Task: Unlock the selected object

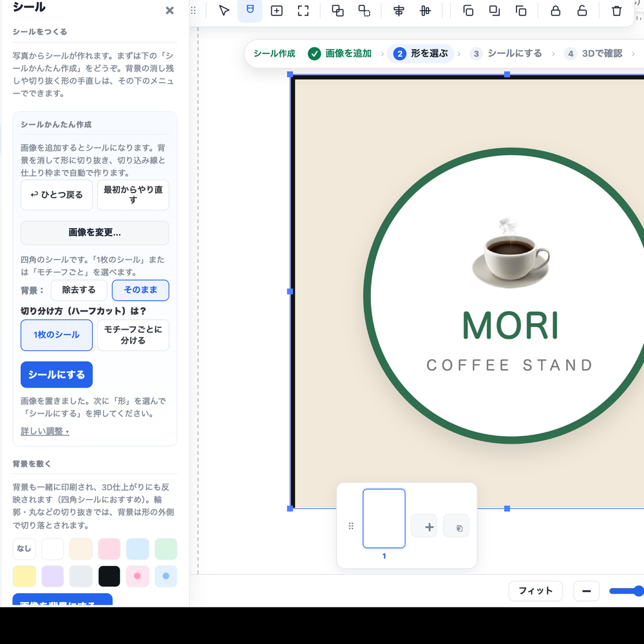Action: [582, 11]
